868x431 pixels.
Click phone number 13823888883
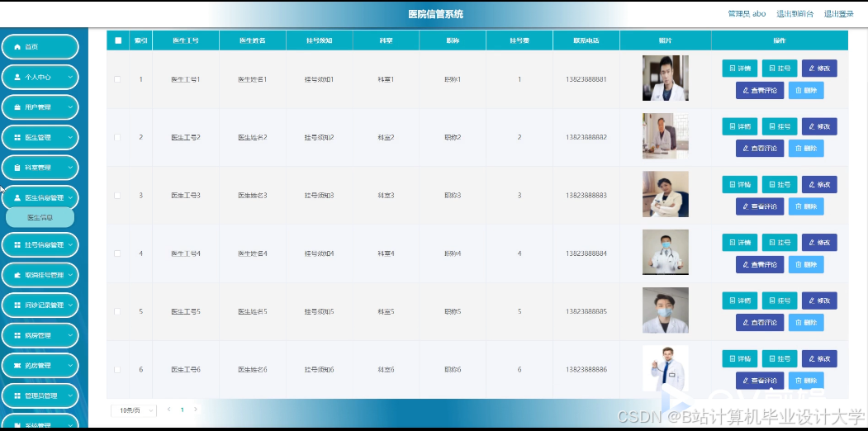point(586,196)
